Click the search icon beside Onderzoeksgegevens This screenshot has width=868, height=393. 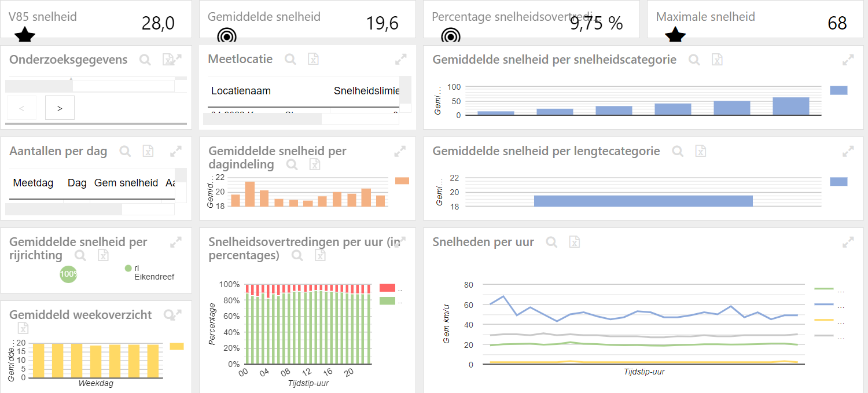tap(145, 59)
